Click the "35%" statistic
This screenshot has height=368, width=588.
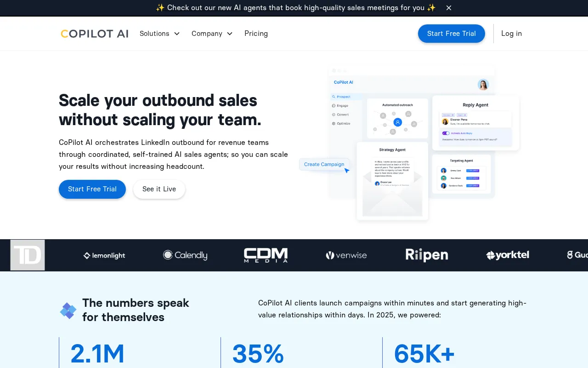[258, 354]
